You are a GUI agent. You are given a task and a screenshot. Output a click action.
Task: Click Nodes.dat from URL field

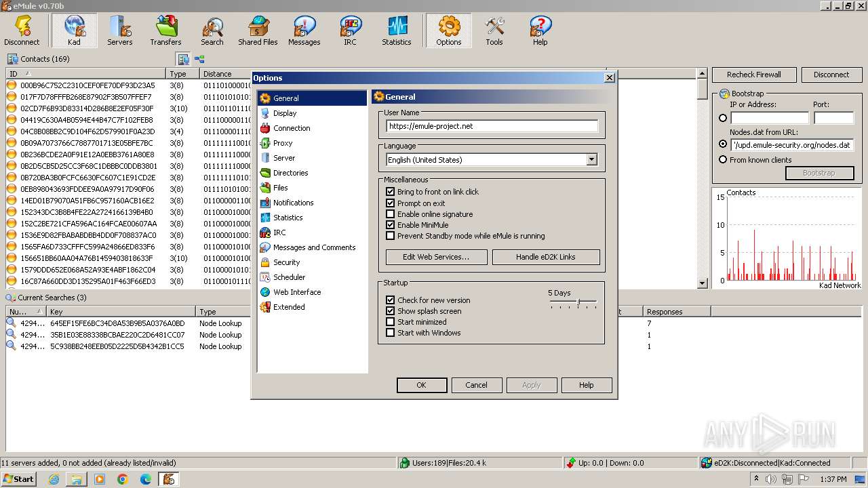coord(792,145)
